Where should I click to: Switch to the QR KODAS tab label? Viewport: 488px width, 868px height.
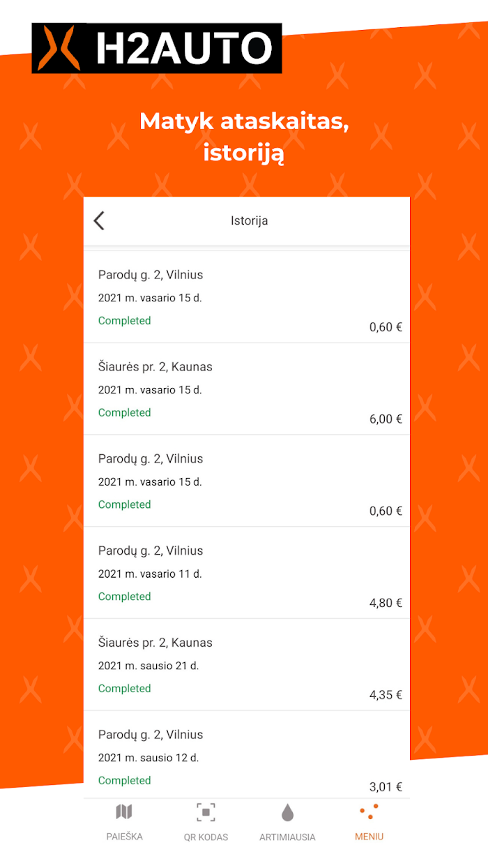[x=206, y=837]
